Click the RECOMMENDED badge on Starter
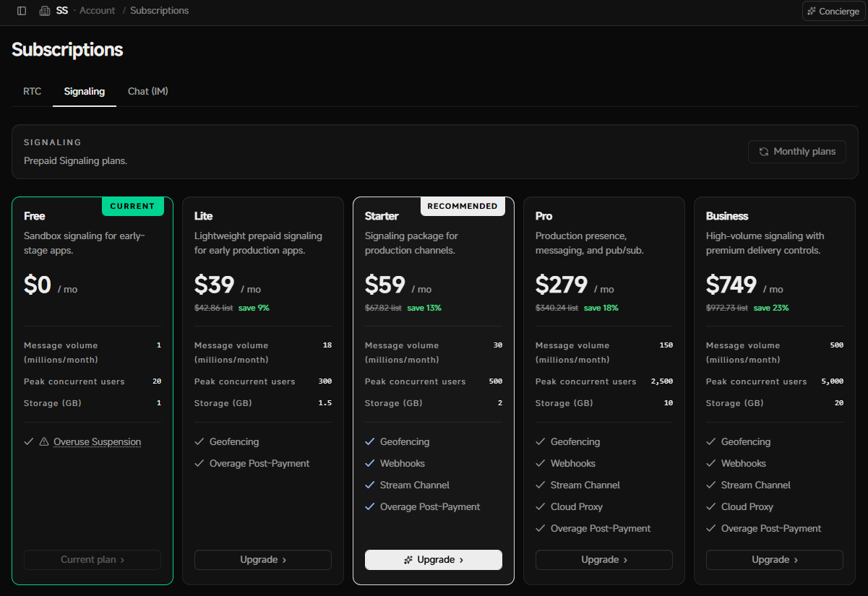The image size is (868, 596). (463, 206)
